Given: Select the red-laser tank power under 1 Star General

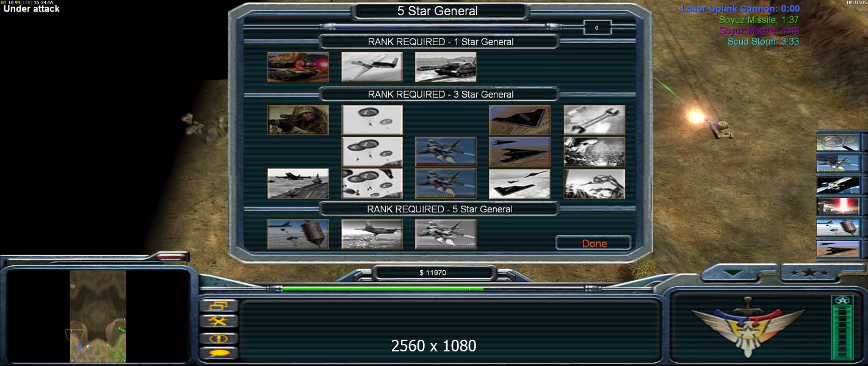Looking at the screenshot, I should click(298, 67).
